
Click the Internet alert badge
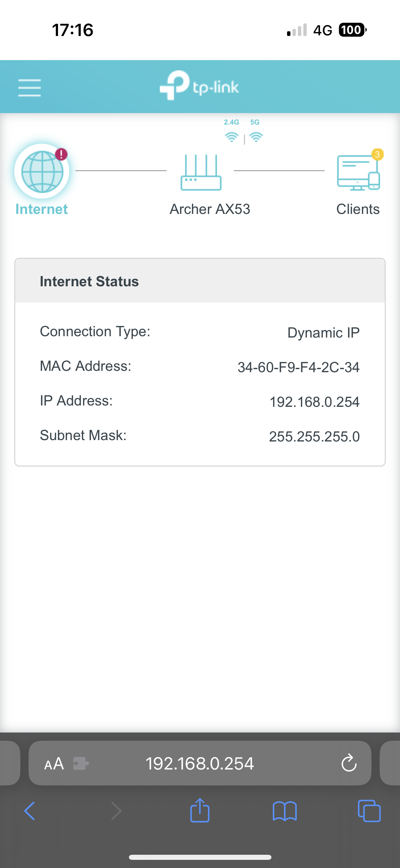(x=61, y=154)
